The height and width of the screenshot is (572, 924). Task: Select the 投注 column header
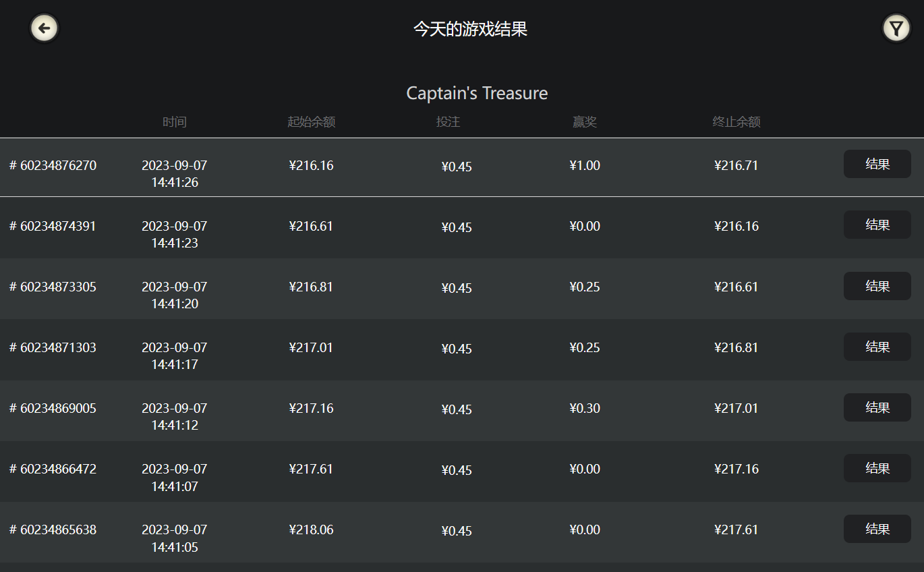(448, 122)
